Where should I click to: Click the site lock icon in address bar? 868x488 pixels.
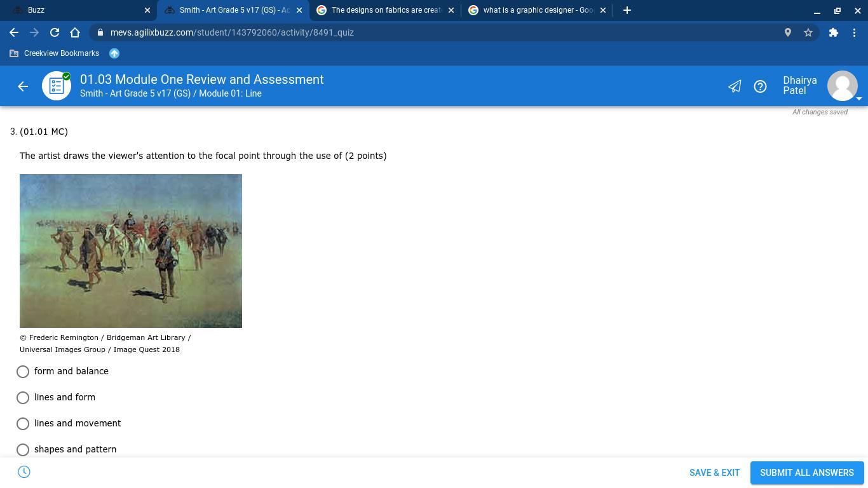pos(100,32)
